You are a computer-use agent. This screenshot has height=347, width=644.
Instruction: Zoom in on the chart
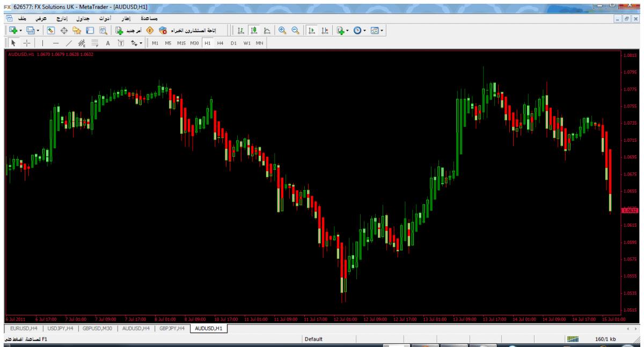pos(282,31)
